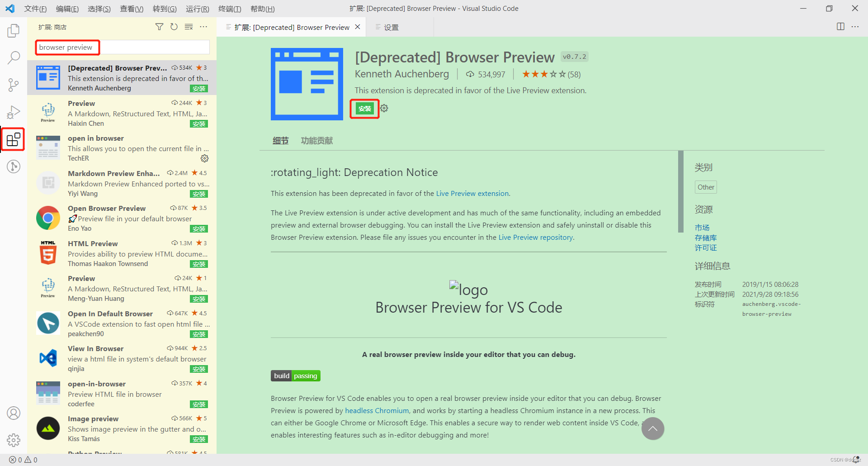Click manage gear on open in browser extension
The image size is (868, 466).
click(205, 158)
